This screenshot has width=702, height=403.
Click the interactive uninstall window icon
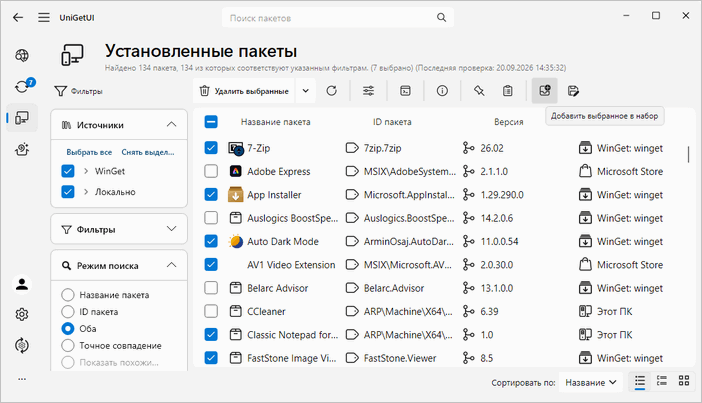pos(405,91)
